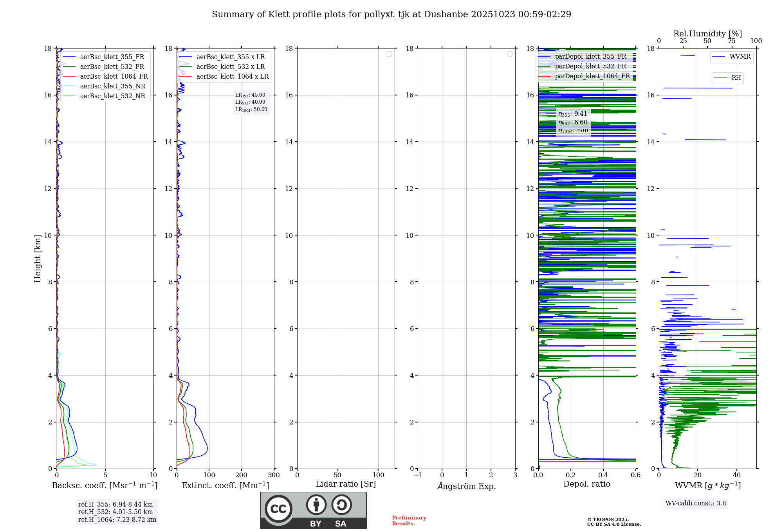Click the blue aerBsc_klett_355_FR legend line
This screenshot has width=783, height=532.
coord(69,57)
